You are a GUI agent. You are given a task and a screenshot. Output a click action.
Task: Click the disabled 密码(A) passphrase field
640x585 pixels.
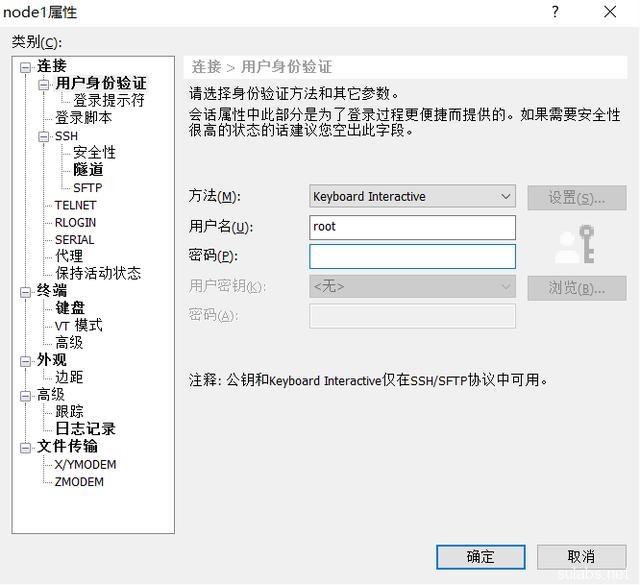click(412, 316)
